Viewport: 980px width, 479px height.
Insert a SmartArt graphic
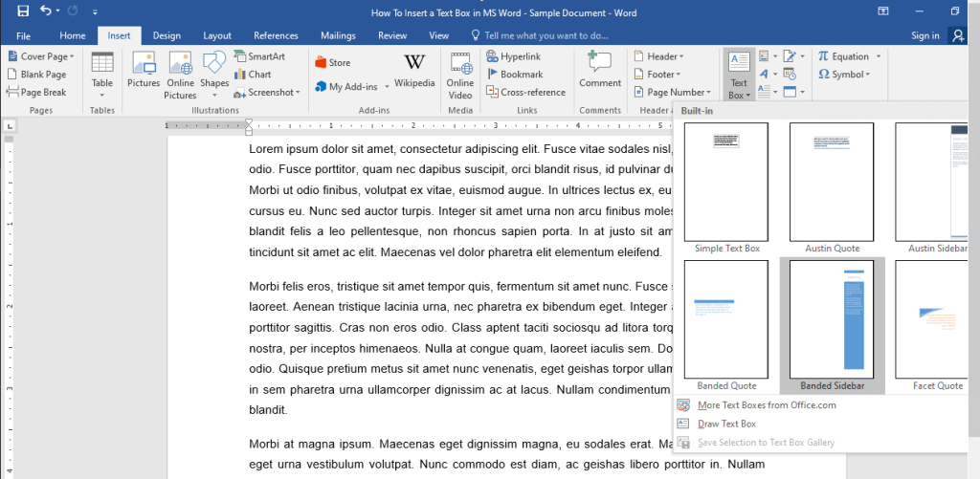point(258,56)
